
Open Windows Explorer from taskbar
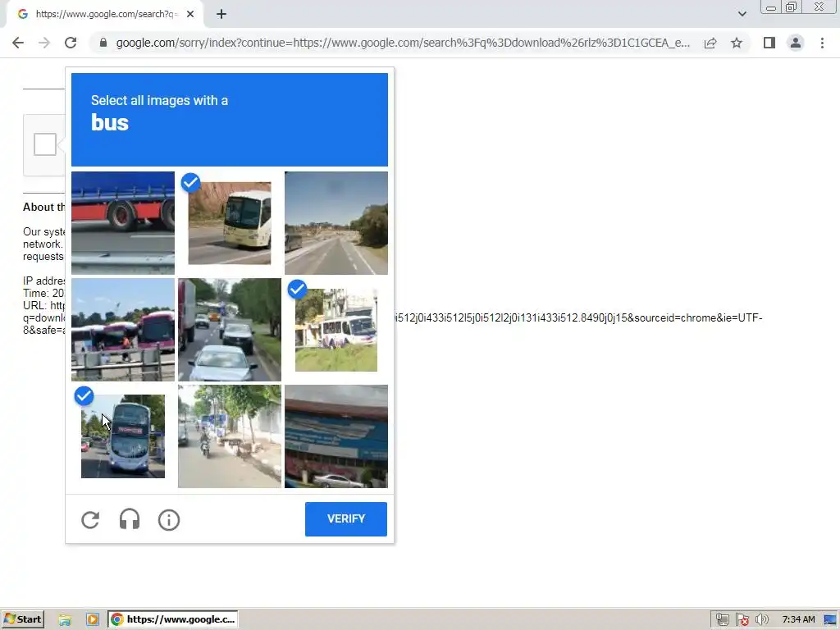pyautogui.click(x=65, y=620)
